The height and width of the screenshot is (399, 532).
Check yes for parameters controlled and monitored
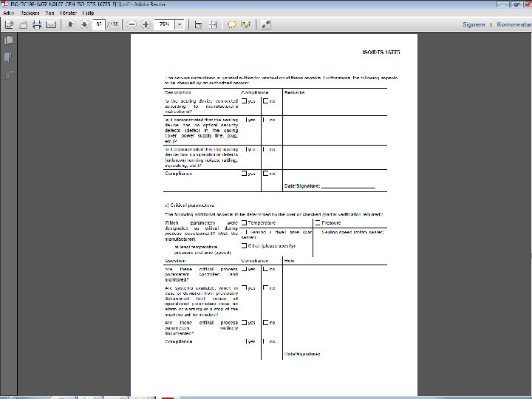tap(244, 269)
